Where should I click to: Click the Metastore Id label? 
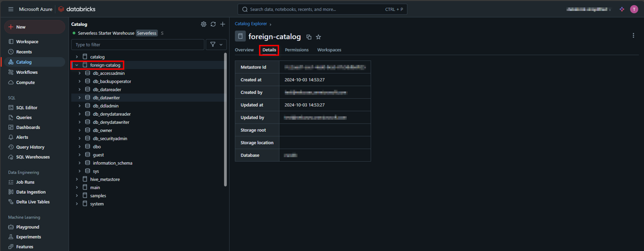(x=253, y=67)
